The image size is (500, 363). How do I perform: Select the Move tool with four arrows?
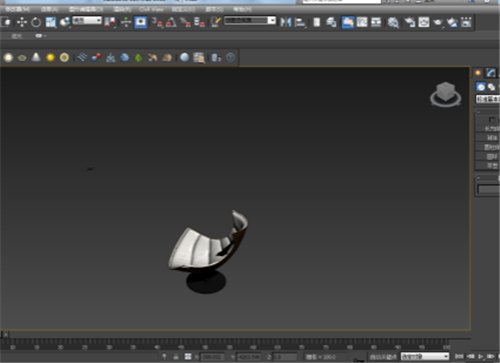pos(22,22)
